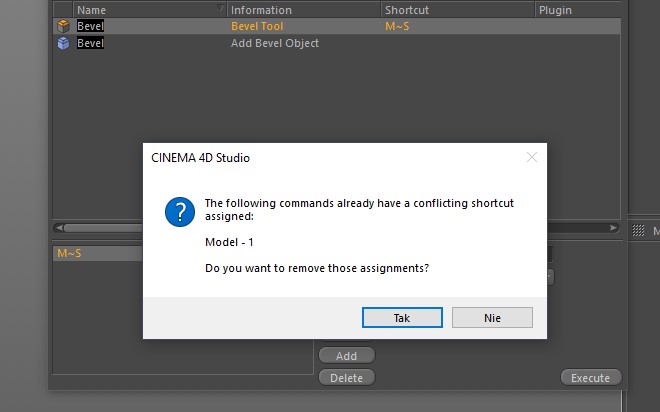
Task: Click the left arrow of horizontal scrollbar
Action: [x=59, y=228]
